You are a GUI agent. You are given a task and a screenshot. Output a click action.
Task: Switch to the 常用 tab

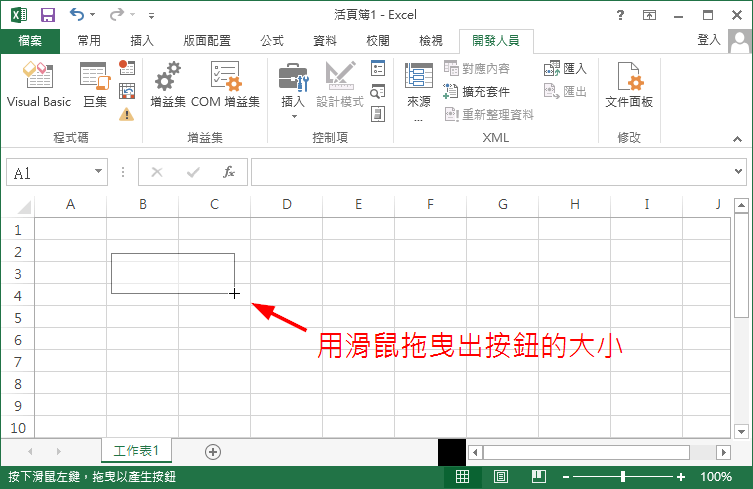point(89,41)
